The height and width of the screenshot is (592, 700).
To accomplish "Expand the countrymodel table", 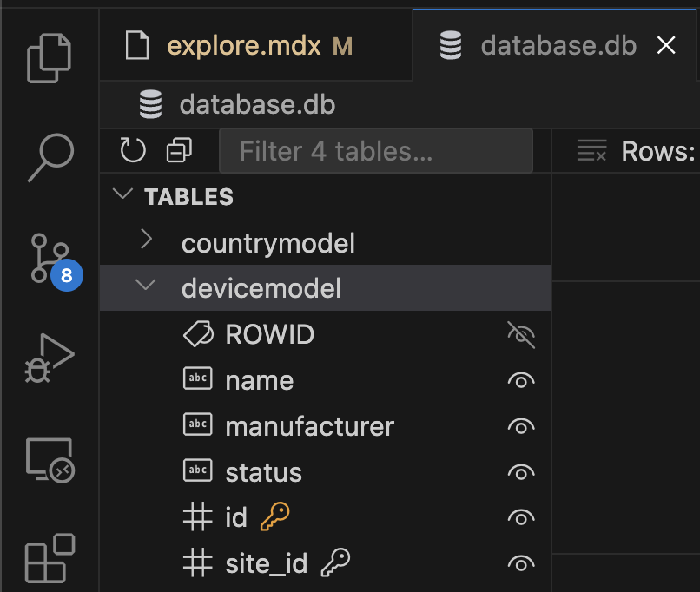I will [x=146, y=241].
